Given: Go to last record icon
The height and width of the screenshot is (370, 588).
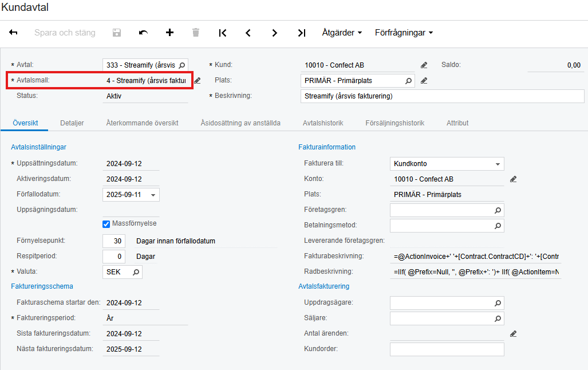Looking at the screenshot, I should 302,33.
